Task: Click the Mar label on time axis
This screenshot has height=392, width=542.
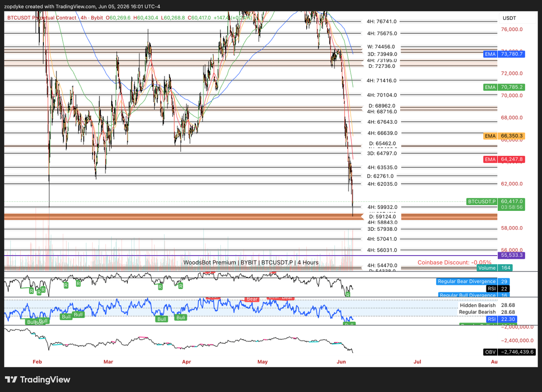Action: pos(108,362)
